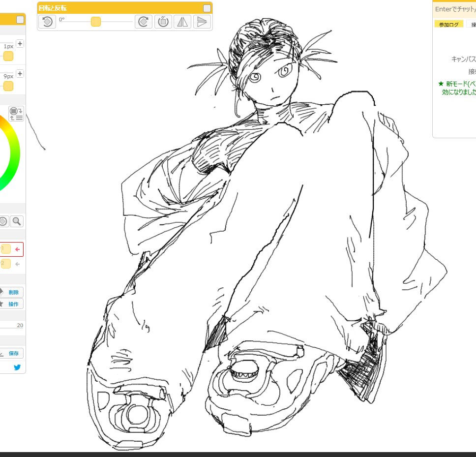This screenshot has width=476, height=457.
Task: Click the 操作 operations button
Action: (x=11, y=304)
